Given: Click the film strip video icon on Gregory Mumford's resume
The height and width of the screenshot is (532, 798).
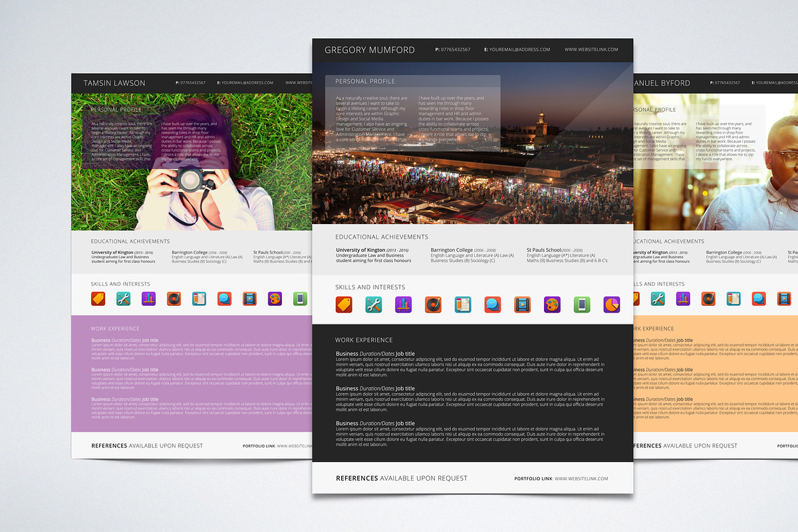Looking at the screenshot, I should [x=523, y=305].
